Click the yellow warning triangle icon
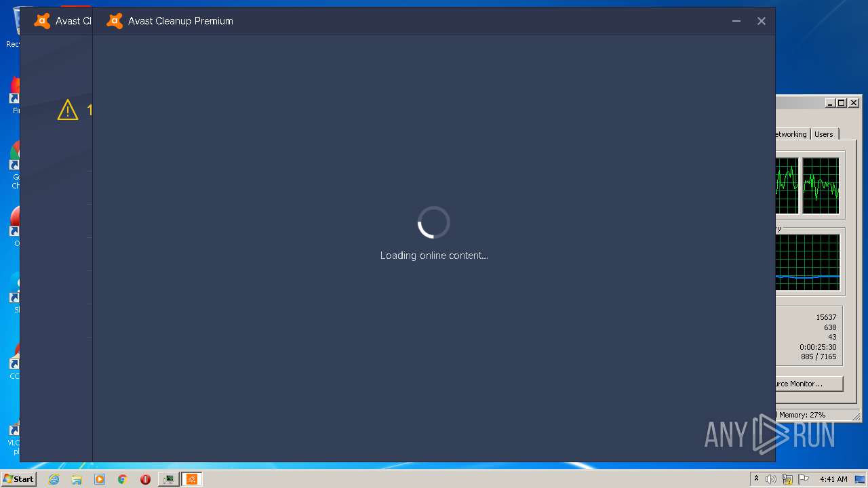The width and height of the screenshot is (868, 488). click(x=68, y=110)
